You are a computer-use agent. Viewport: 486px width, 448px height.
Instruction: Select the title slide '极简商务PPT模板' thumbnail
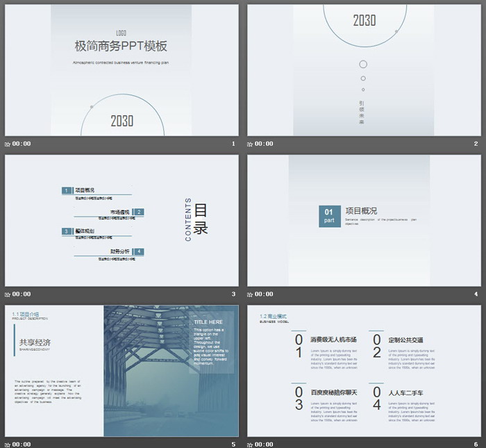pos(121,70)
